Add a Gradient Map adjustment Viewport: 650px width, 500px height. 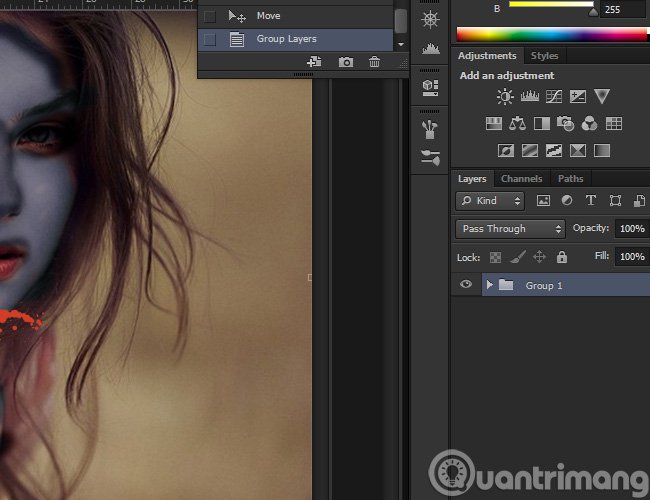point(602,150)
